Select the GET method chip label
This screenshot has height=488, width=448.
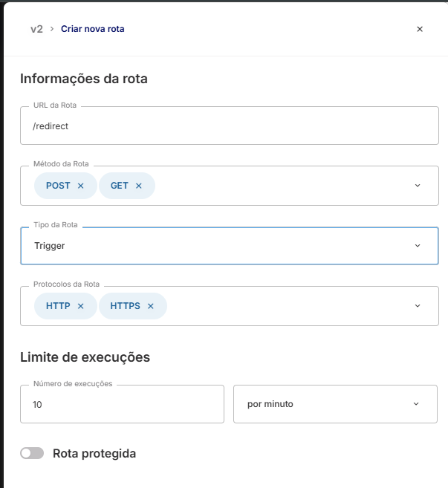tap(120, 186)
